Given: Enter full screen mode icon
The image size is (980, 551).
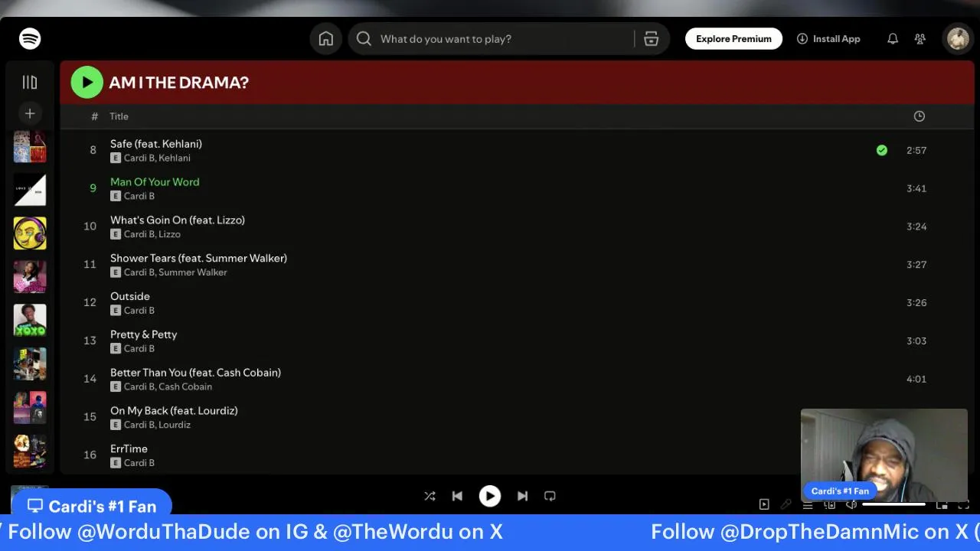Looking at the screenshot, I should coord(964,504).
